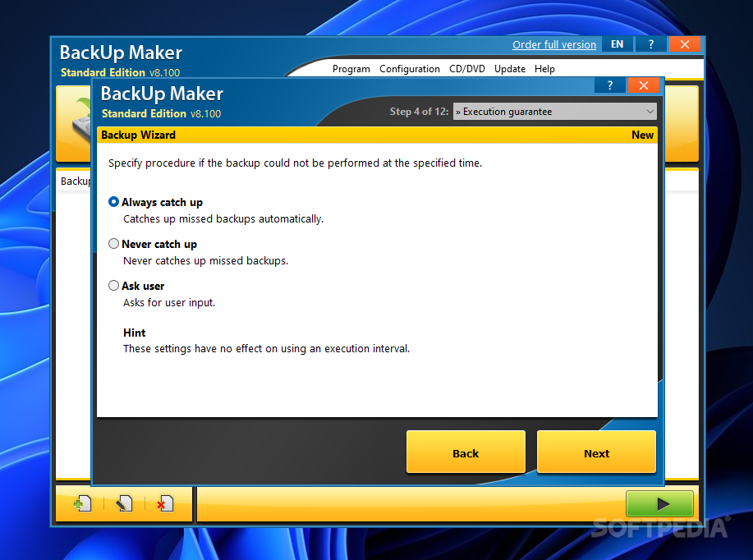Click 'Asks for user input.' description
Screen dimensions: 753x560
(169, 302)
